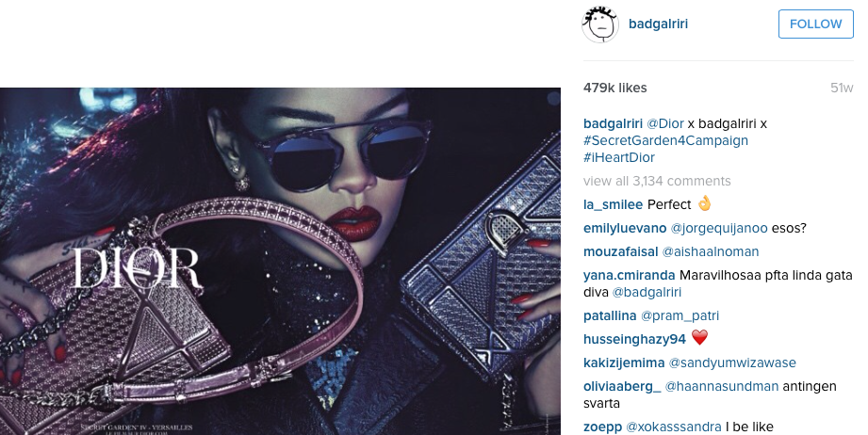Click the Dior campaign photo
Viewport: 868px width, 435px height.
280,261
